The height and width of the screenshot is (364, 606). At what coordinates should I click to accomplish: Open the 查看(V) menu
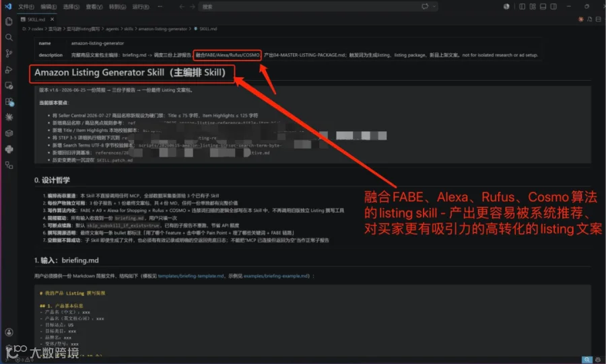(94, 7)
